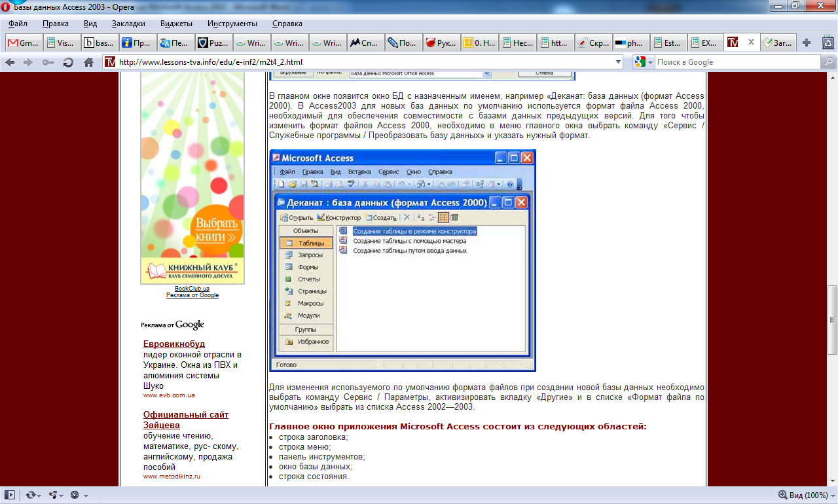This screenshot has width=838, height=504.
Task: Reload the current page
Action: coord(68,62)
